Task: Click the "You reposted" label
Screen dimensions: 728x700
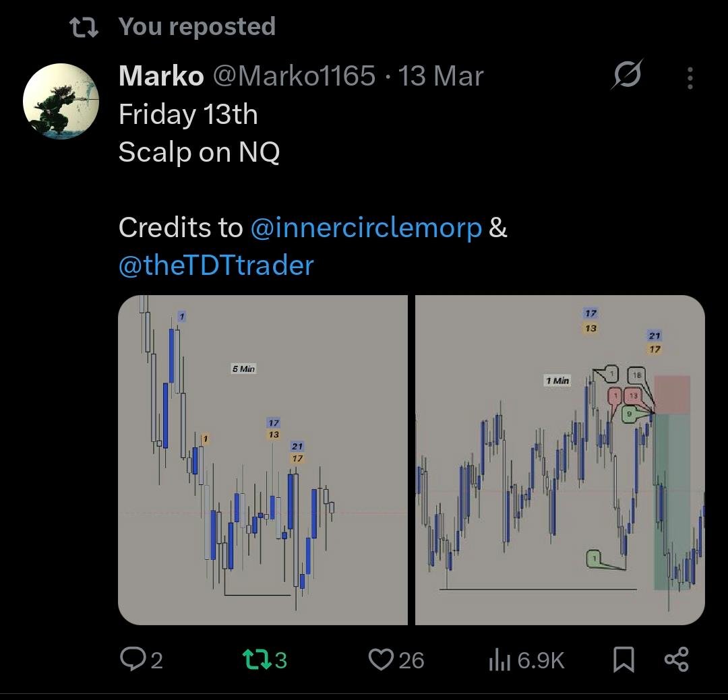Action: pos(197,26)
